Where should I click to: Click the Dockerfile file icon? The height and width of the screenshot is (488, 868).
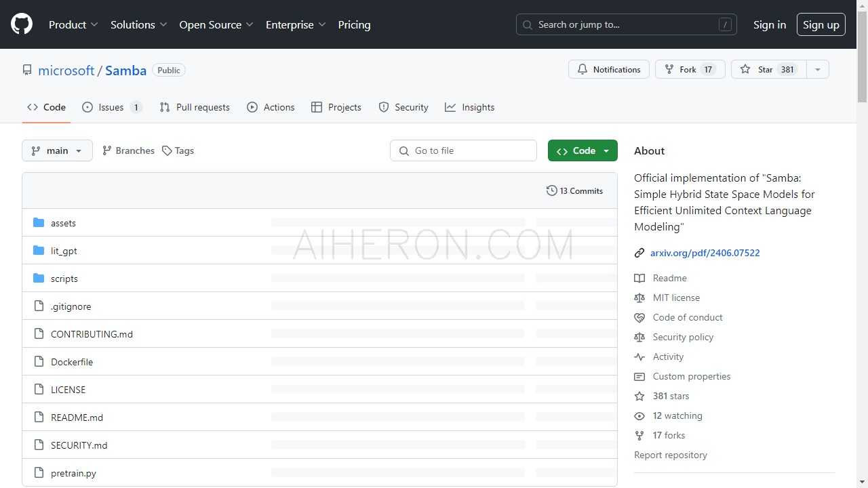39,362
